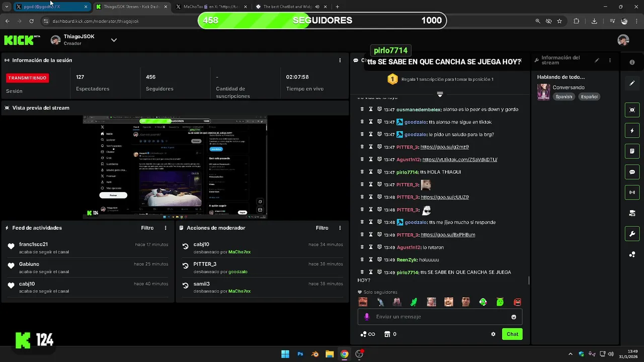Open session information three-dot menu
The image size is (644, 362).
340,60
